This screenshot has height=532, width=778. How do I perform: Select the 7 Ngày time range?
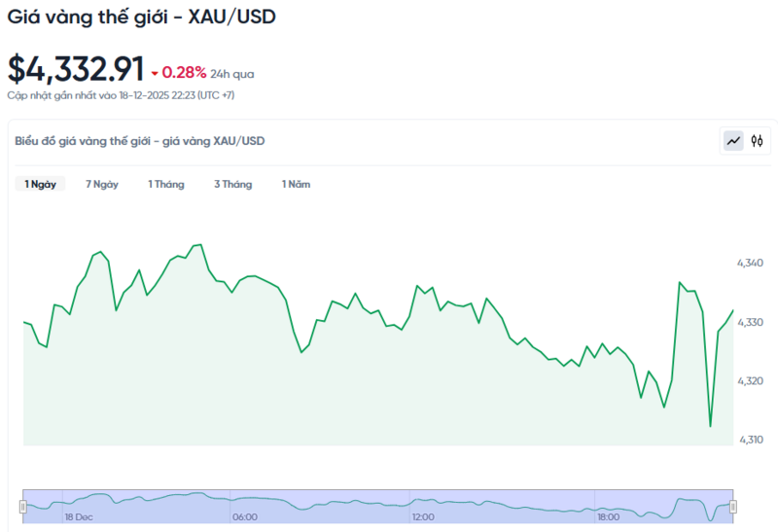click(x=102, y=184)
